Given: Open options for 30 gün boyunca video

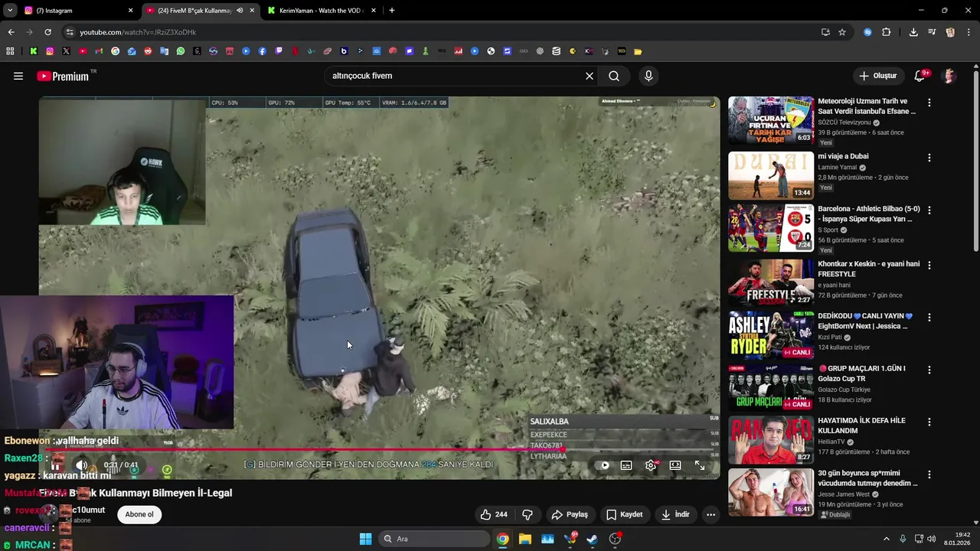Looking at the screenshot, I should tap(929, 474).
